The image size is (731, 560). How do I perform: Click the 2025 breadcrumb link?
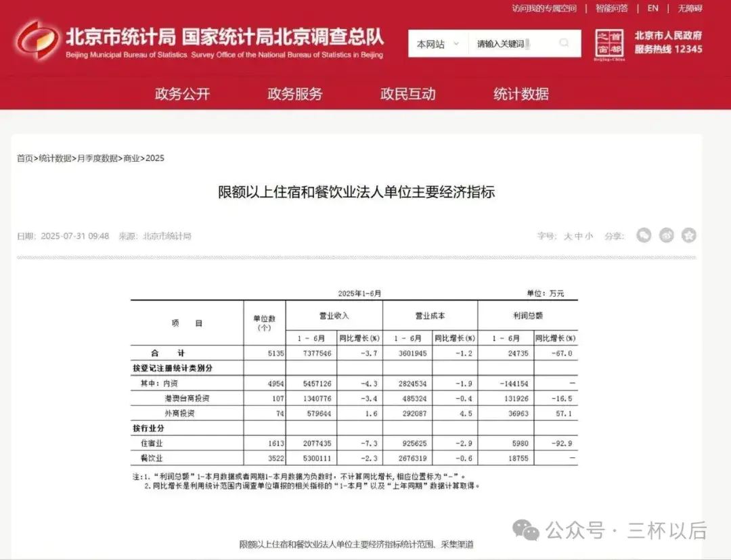click(155, 158)
